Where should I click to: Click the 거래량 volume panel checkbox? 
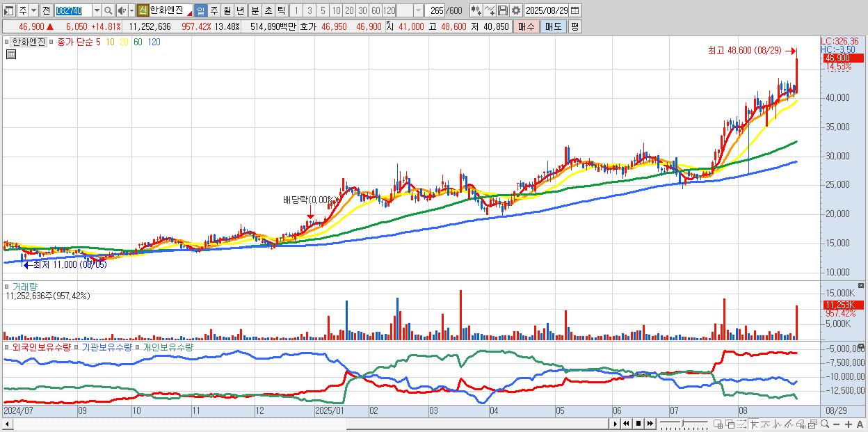[x=7, y=287]
